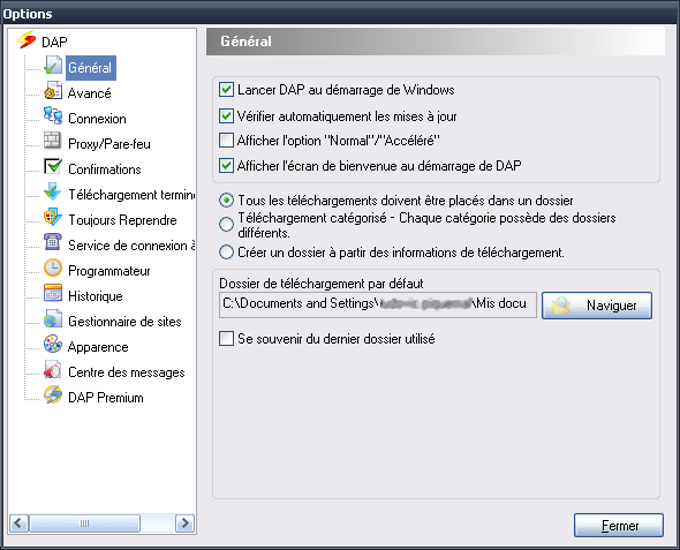Click the Confirmations green check icon
The image size is (680, 550).
[52, 167]
